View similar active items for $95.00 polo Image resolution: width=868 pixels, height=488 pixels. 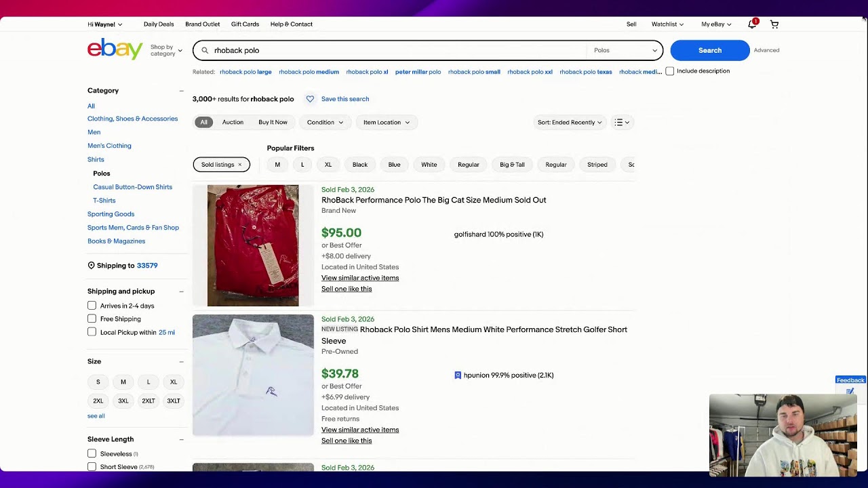360,278
